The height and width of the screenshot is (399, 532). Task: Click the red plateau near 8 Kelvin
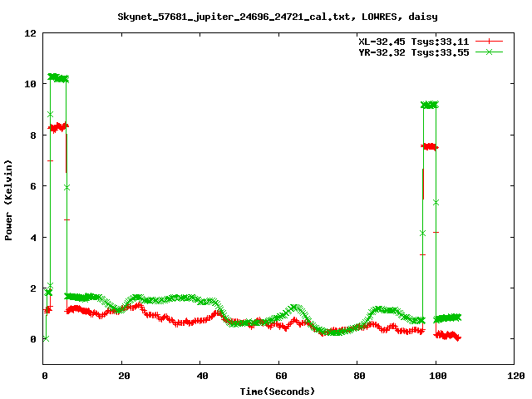pos(58,127)
